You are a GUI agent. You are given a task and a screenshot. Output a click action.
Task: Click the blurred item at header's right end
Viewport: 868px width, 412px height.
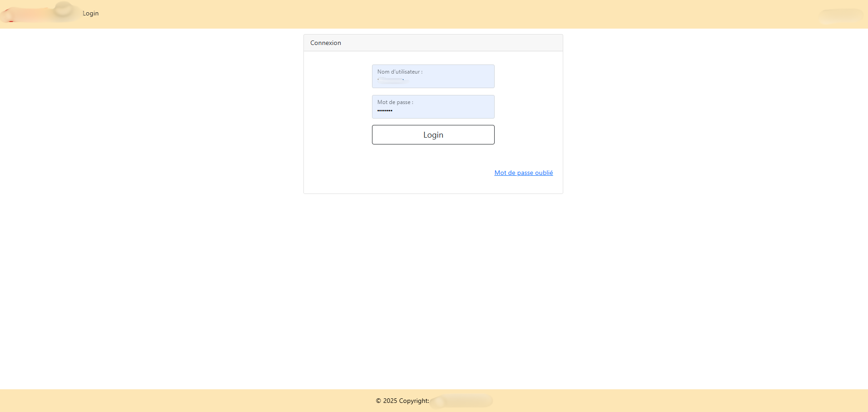point(842,15)
